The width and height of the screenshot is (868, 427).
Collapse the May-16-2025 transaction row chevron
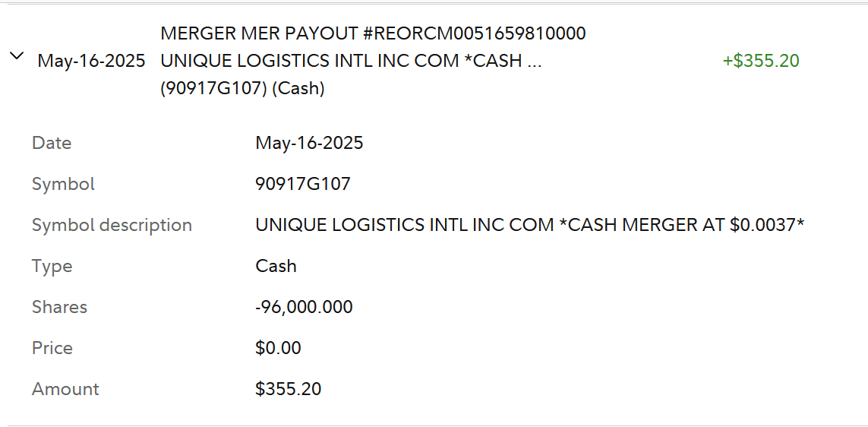click(x=17, y=56)
